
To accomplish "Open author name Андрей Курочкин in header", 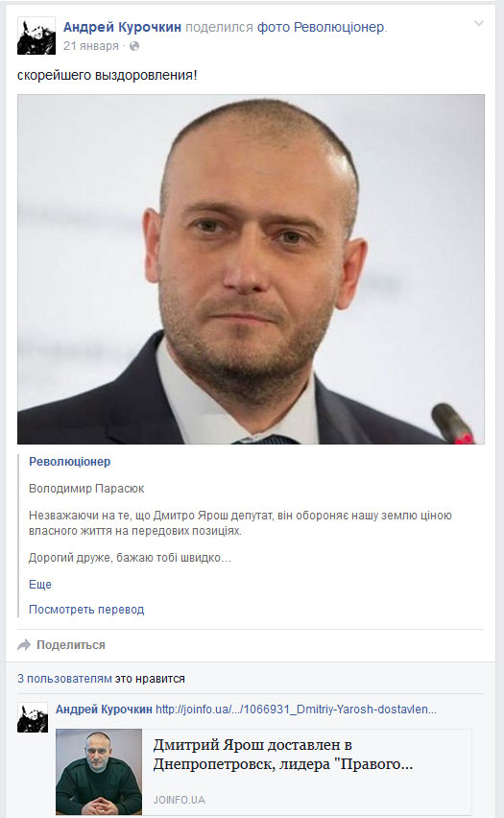I will pyautogui.click(x=122, y=27).
